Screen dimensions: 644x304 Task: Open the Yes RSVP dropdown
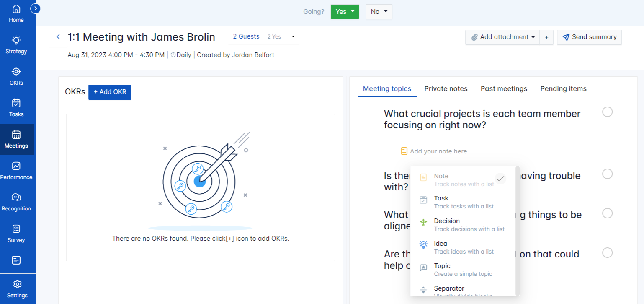(x=345, y=12)
